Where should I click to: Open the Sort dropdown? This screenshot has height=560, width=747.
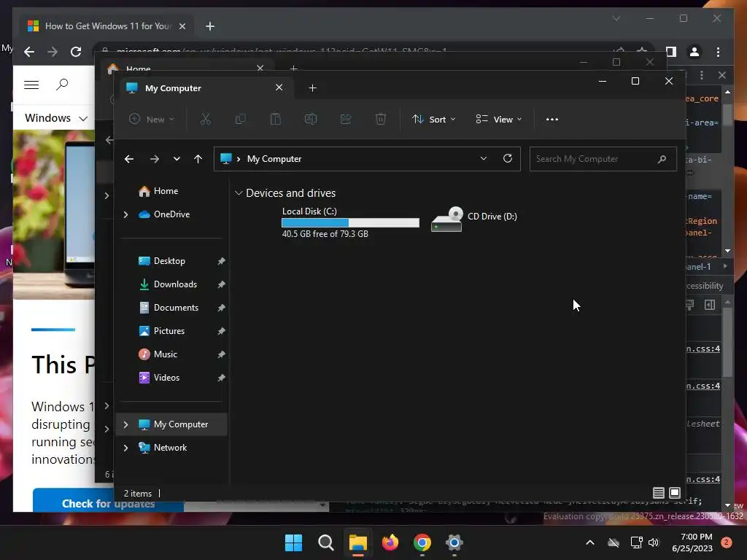[x=433, y=119]
